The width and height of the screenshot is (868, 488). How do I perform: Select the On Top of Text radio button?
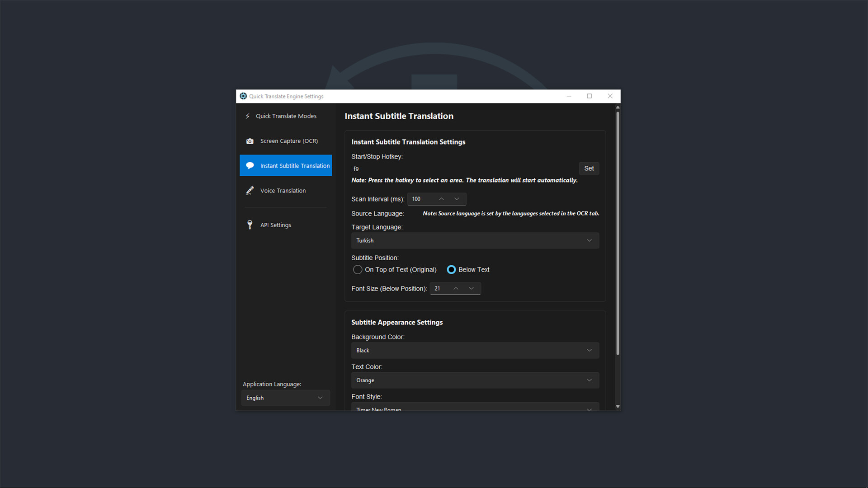pos(357,269)
